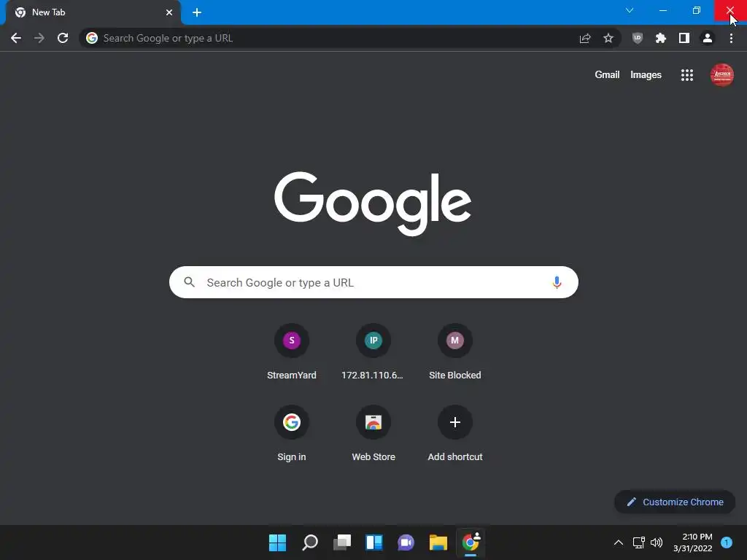747x560 pixels.
Task: Click the Chrome taskbar icon
Action: click(471, 542)
